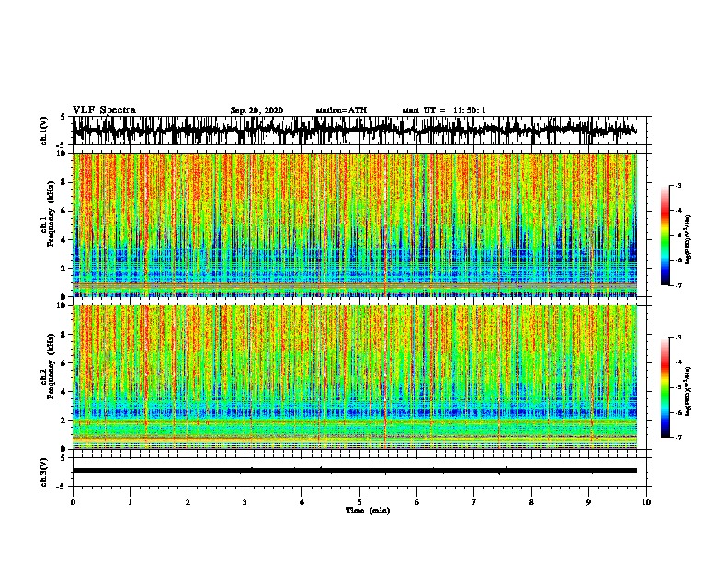The image size is (728, 563).
Task: Click the final time axis tick label "10"
Action: click(x=646, y=502)
